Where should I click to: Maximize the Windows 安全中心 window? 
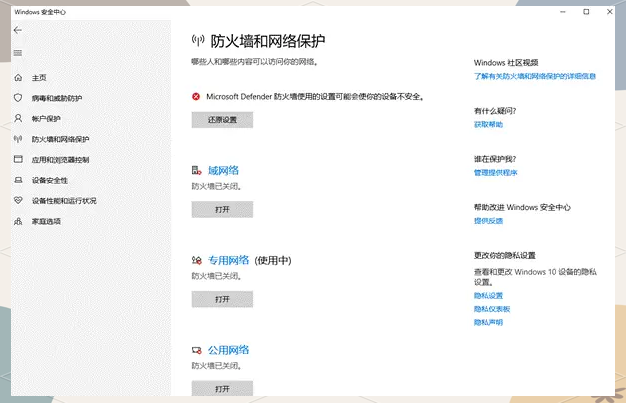coord(586,12)
